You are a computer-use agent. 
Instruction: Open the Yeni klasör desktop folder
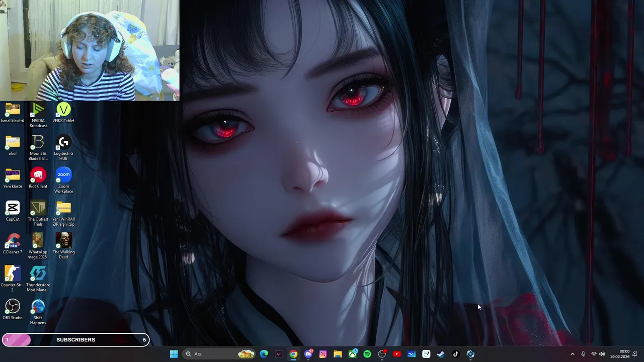coord(13,179)
